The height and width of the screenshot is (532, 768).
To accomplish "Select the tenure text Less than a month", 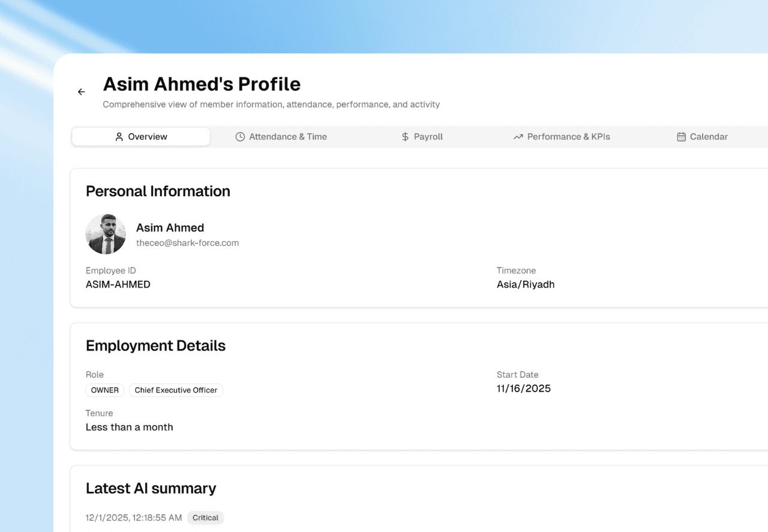I will pyautogui.click(x=130, y=427).
